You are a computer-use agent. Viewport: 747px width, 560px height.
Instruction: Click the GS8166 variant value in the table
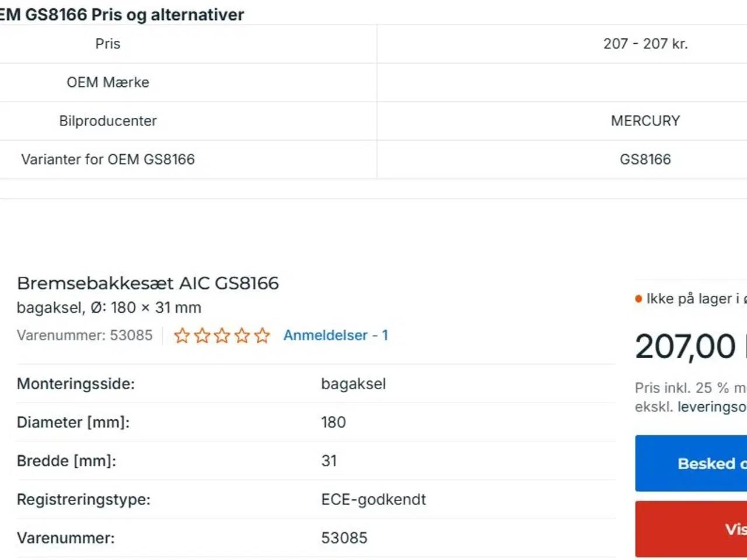[x=645, y=159]
